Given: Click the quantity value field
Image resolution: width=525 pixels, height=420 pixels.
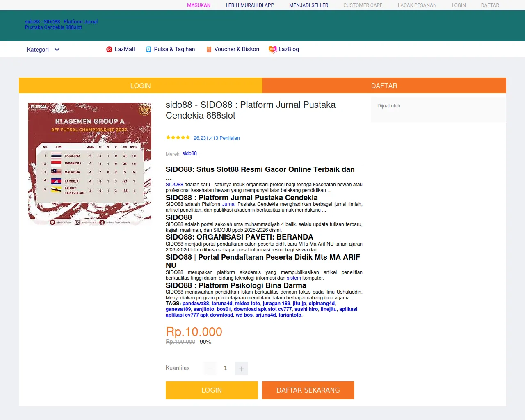Looking at the screenshot, I should [x=226, y=368].
